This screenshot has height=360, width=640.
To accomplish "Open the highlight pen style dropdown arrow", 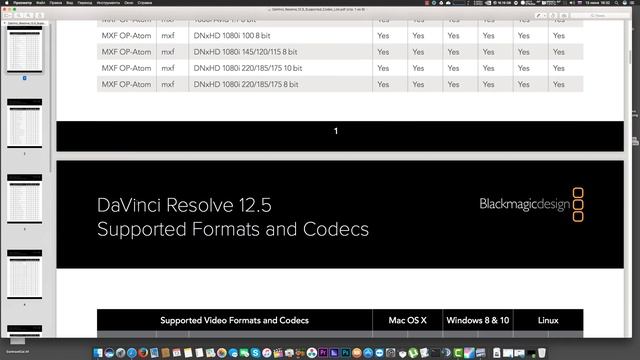I will pyautogui.click(x=544, y=16).
